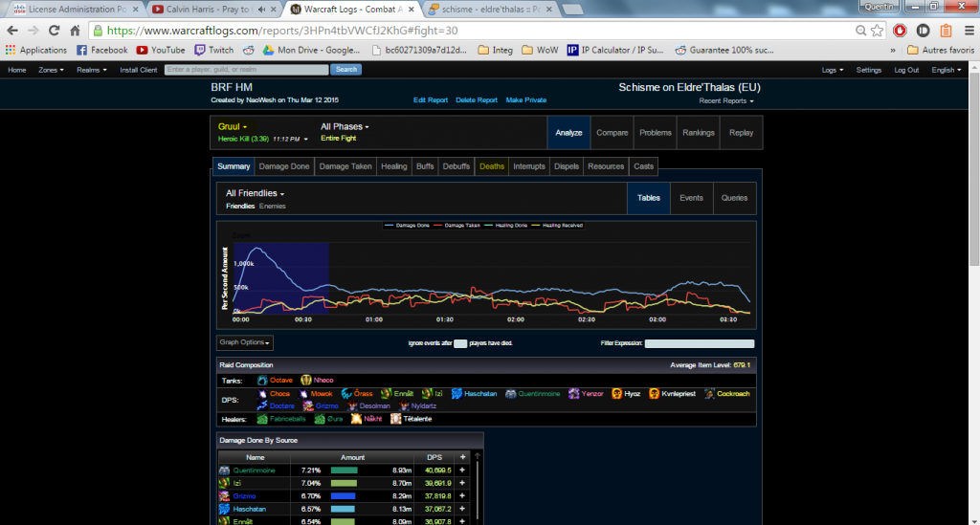
Task: Click the Delete Report link
Action: (477, 99)
